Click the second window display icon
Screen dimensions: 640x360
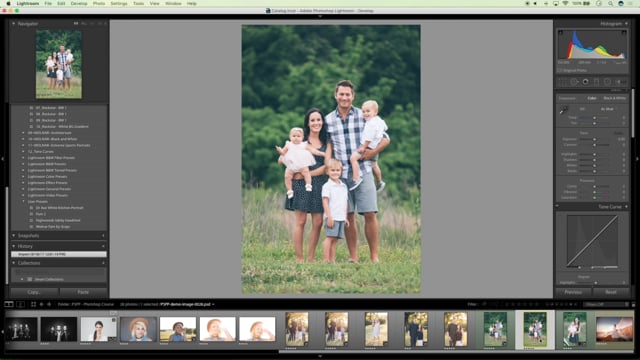(20, 304)
